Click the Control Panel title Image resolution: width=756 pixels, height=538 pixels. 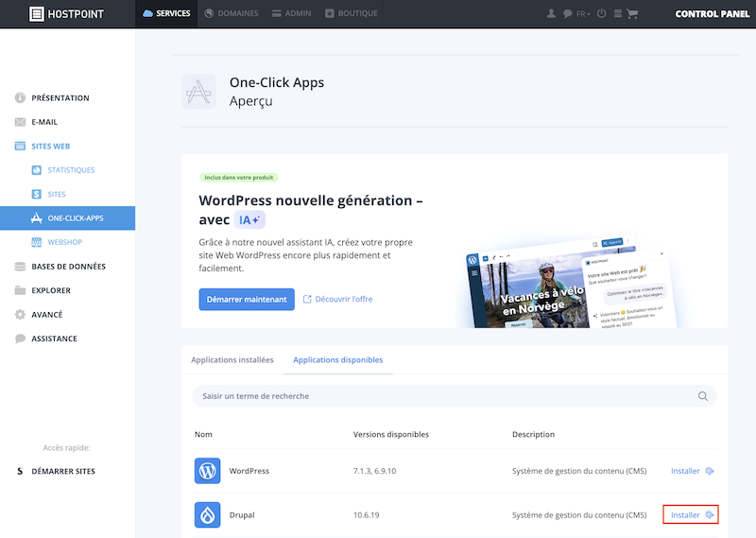click(x=713, y=14)
